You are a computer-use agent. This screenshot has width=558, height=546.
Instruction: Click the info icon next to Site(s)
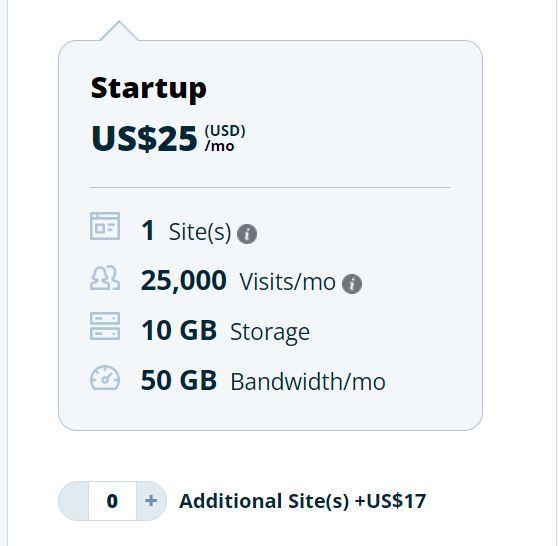(x=247, y=234)
